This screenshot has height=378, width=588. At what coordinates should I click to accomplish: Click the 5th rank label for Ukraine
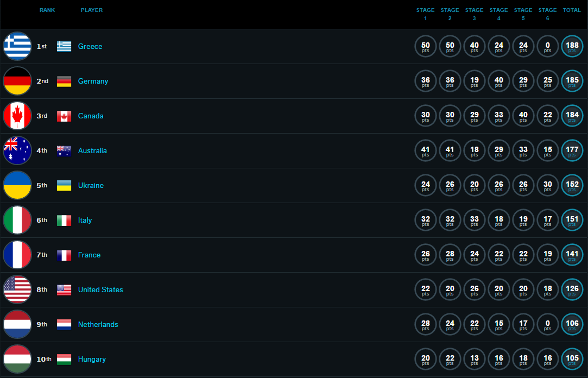click(42, 185)
